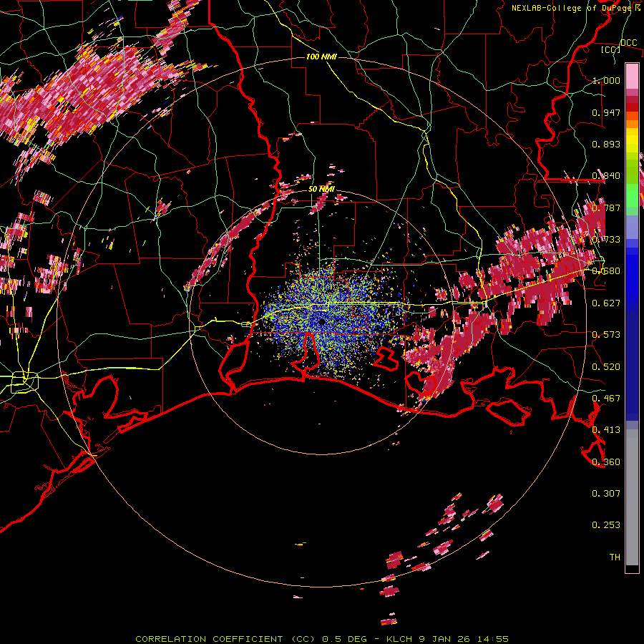Select the 0.253 scale value
The height and width of the screenshot is (644, 644).
pos(606,525)
